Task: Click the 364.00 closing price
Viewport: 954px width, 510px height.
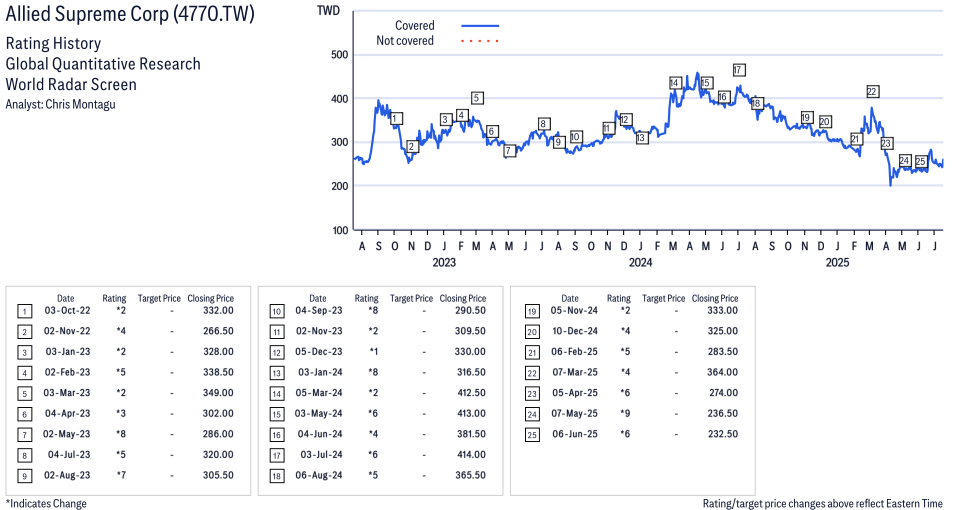Action: coord(723,372)
